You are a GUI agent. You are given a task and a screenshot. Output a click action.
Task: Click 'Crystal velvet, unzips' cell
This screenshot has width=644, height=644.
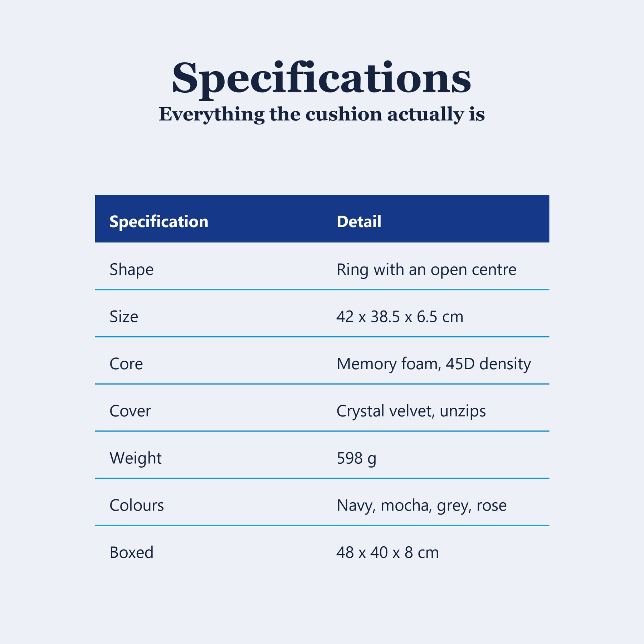[x=411, y=411]
